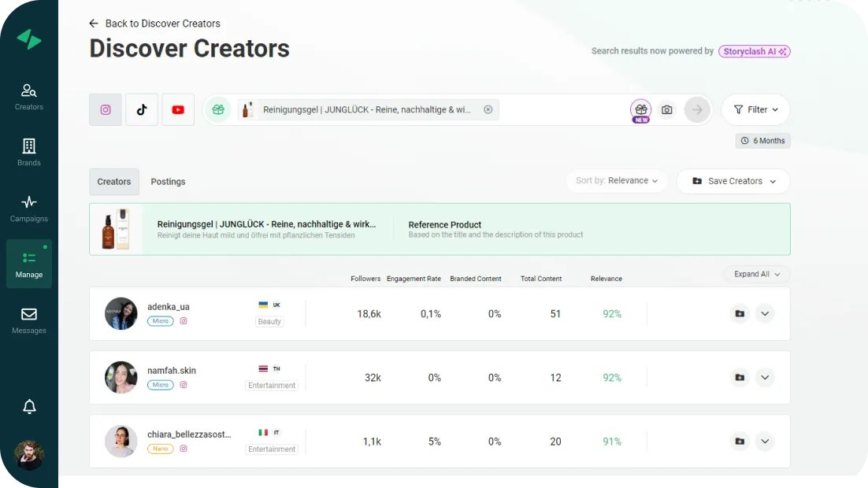Viewport: 868px width, 488px height.
Task: Select the Instagram platform icon
Action: click(x=106, y=110)
